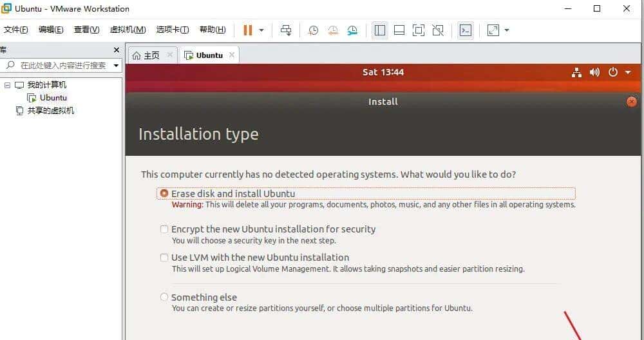Toggle the thumbnail bar view

(399, 30)
